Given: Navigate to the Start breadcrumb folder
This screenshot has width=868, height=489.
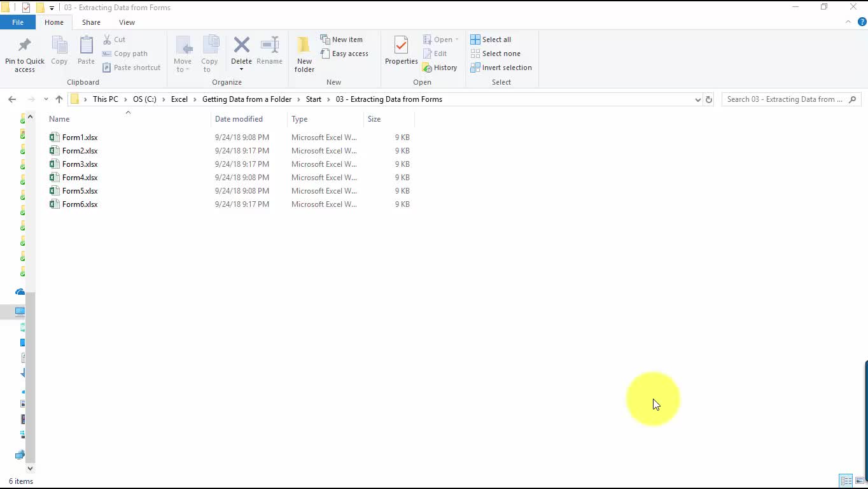Looking at the screenshot, I should pyautogui.click(x=313, y=99).
